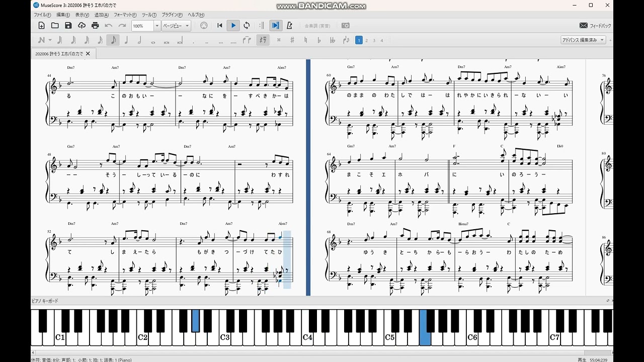Image resolution: width=644 pixels, height=362 pixels.
Task: Upload score online with cloud icon
Action: point(82,26)
